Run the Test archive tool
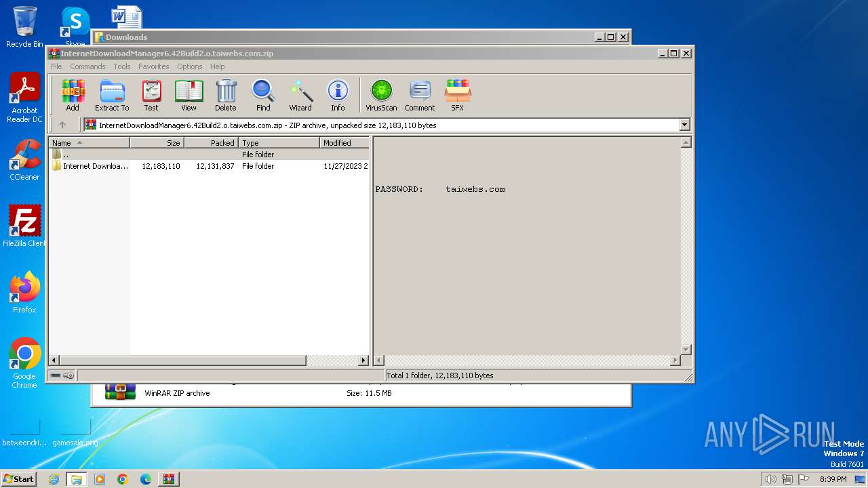868x488 pixels. pyautogui.click(x=151, y=95)
